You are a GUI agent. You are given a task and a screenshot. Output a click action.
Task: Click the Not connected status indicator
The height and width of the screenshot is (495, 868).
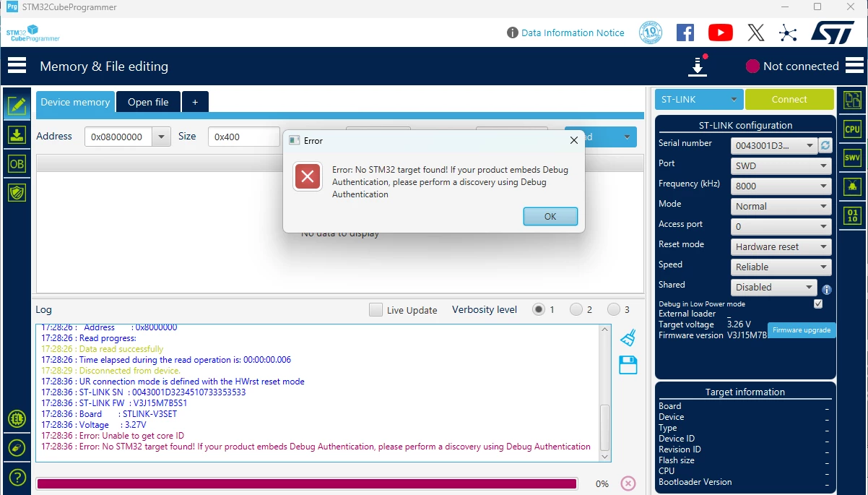point(792,66)
